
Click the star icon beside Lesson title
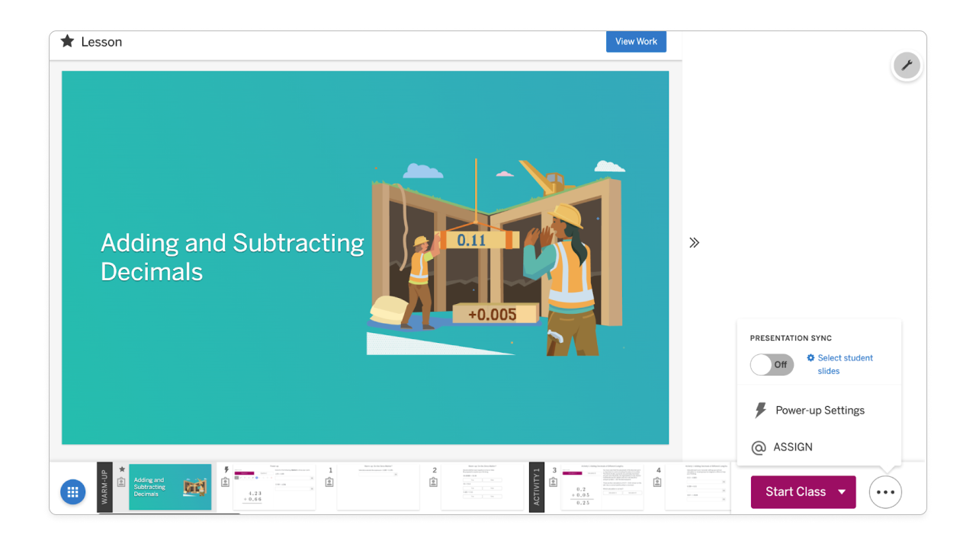(67, 41)
